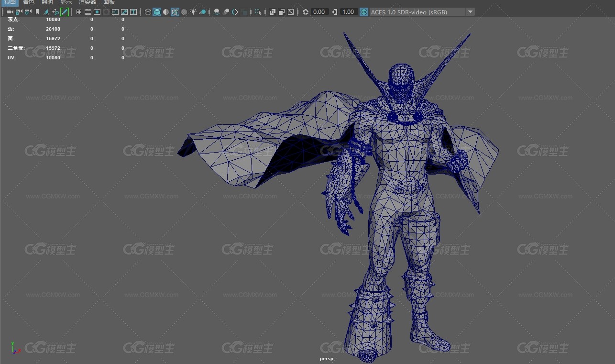The height and width of the screenshot is (364, 615).
Task: Click the Exposure aperture icon
Action: coord(306,12)
